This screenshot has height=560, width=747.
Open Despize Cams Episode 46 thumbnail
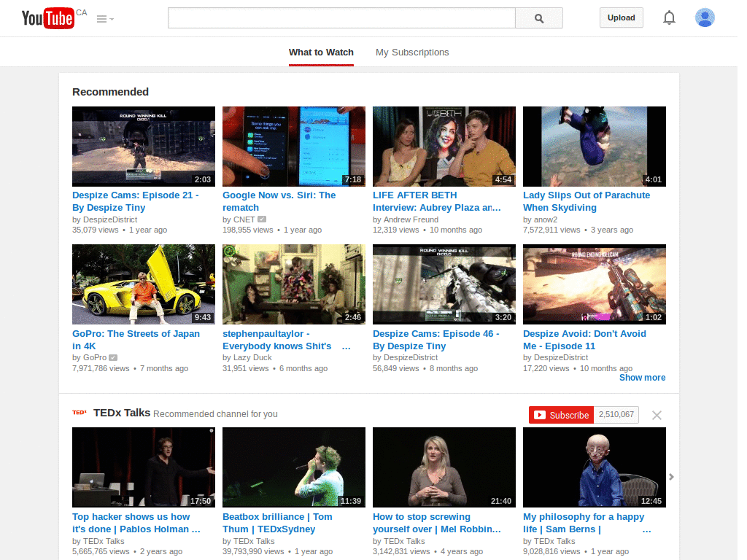click(x=444, y=284)
